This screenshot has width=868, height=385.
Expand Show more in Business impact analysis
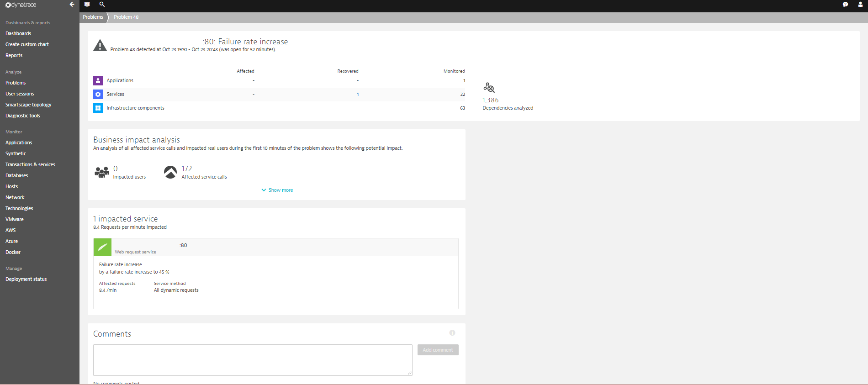[277, 190]
